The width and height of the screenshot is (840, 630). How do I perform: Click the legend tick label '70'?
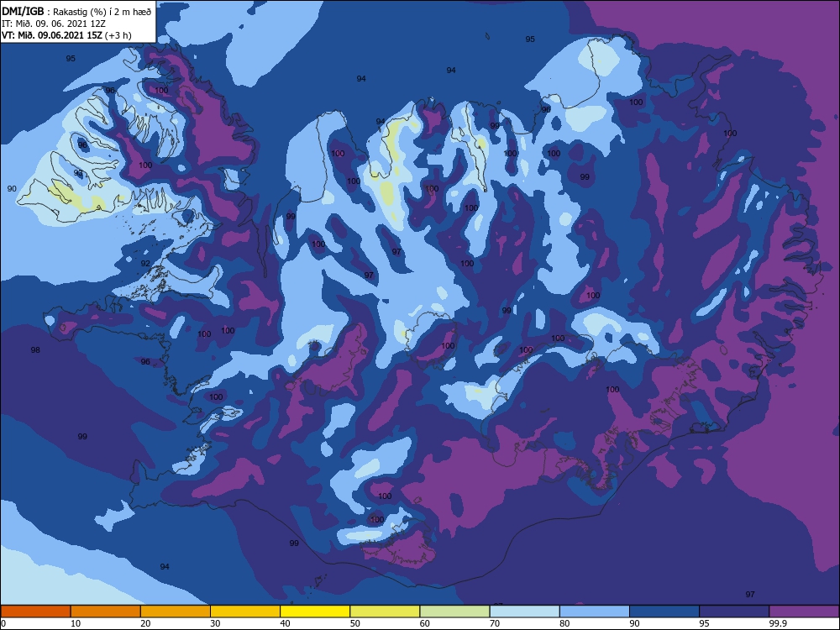coord(495,623)
